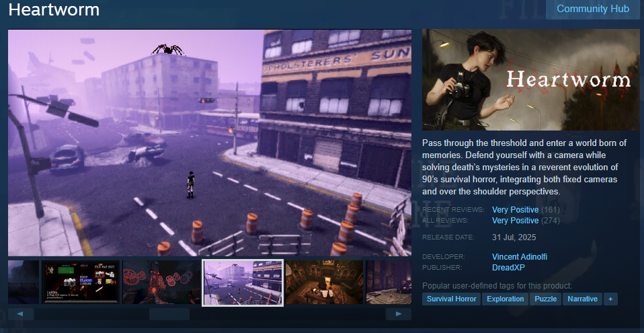The height and width of the screenshot is (333, 644).
Task: Browse the Survival Horror tag
Action: pyautogui.click(x=451, y=299)
